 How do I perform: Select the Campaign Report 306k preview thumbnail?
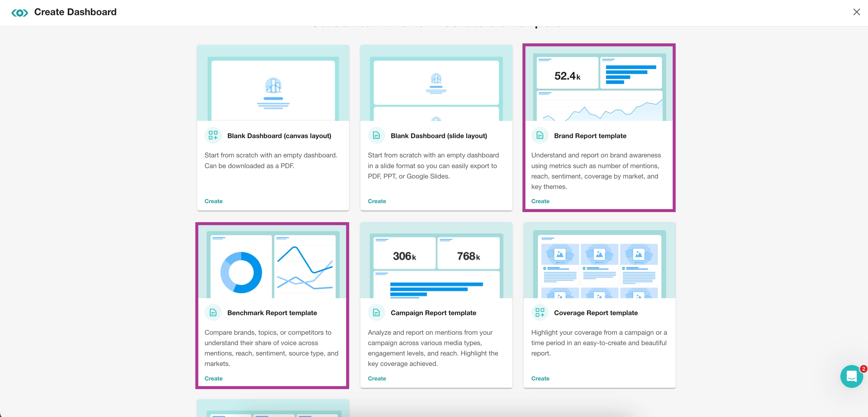(x=436, y=260)
